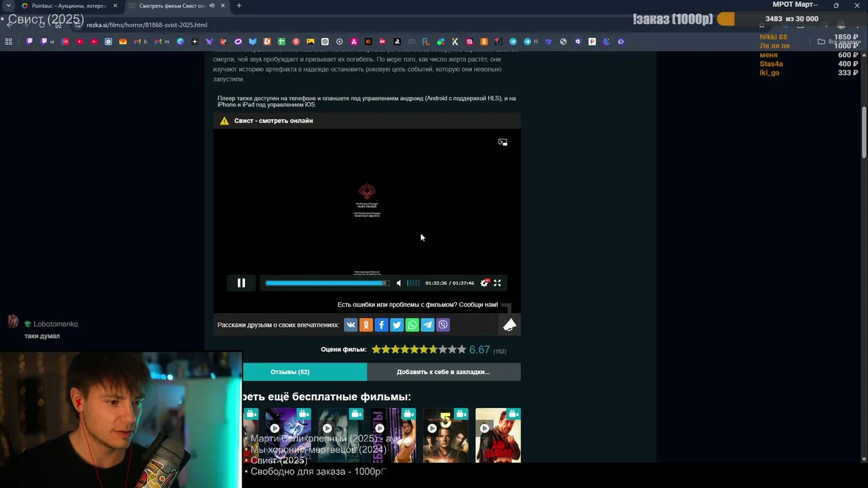Share the film on Twitter

[397, 325]
